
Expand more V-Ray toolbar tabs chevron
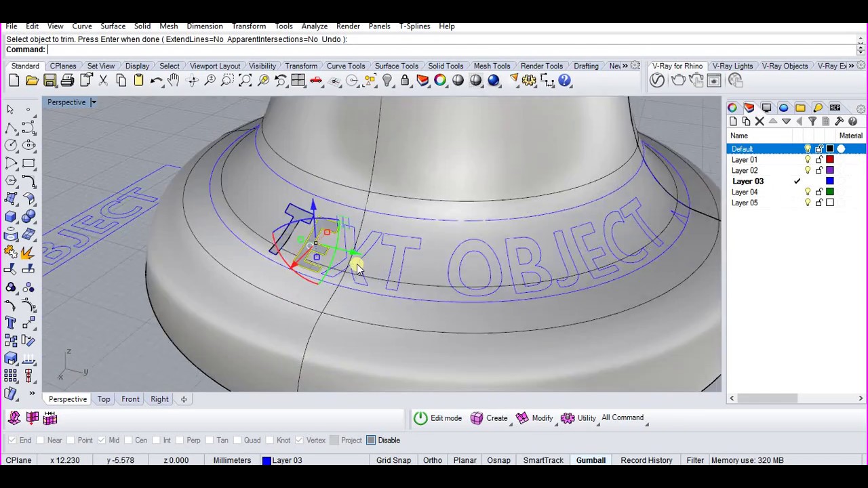(852, 66)
